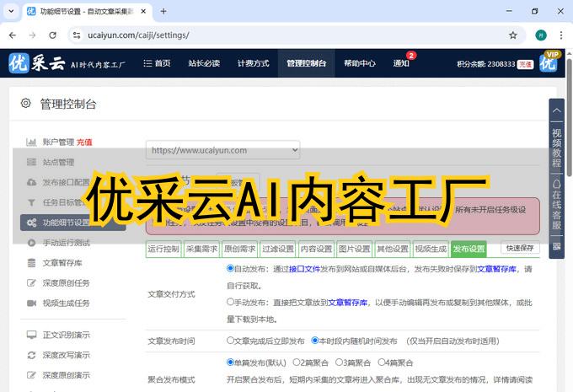This screenshot has width=573, height=392.
Task: Click the VIP badge icon in header
Action: (x=549, y=63)
